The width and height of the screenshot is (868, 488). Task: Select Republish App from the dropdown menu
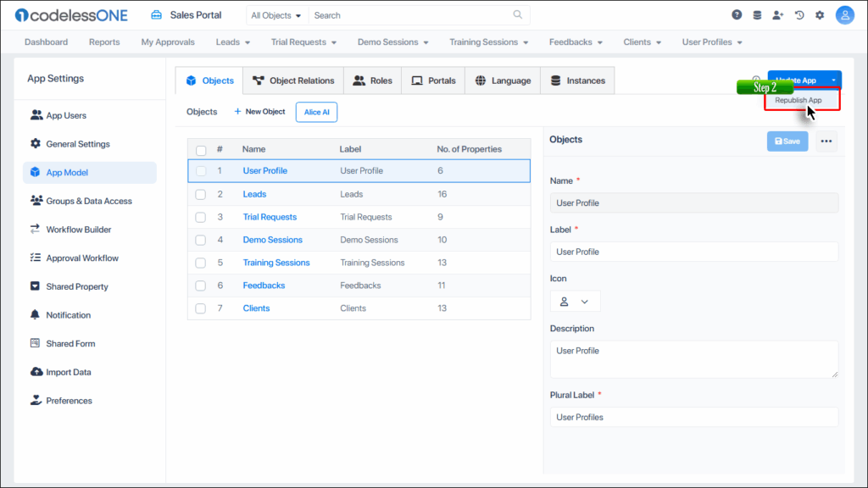pyautogui.click(x=798, y=100)
